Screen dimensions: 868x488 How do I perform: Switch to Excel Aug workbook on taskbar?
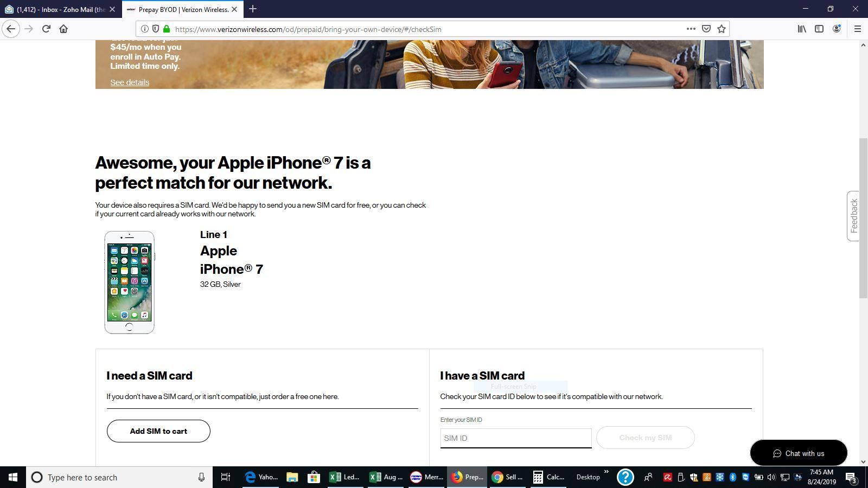coord(386,477)
